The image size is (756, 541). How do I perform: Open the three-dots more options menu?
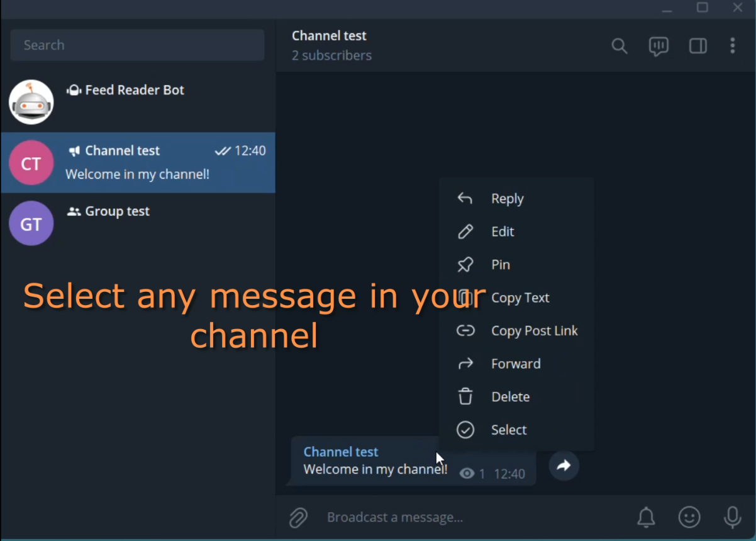[732, 46]
